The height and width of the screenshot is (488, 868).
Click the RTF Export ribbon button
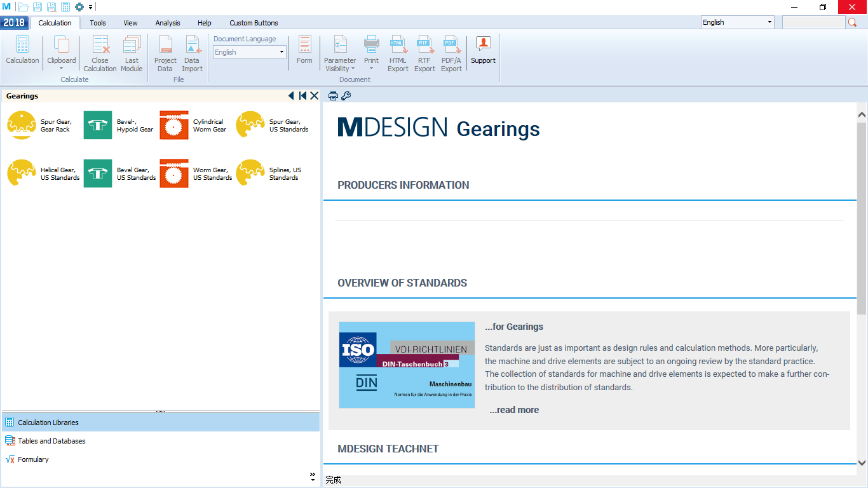[x=424, y=53]
